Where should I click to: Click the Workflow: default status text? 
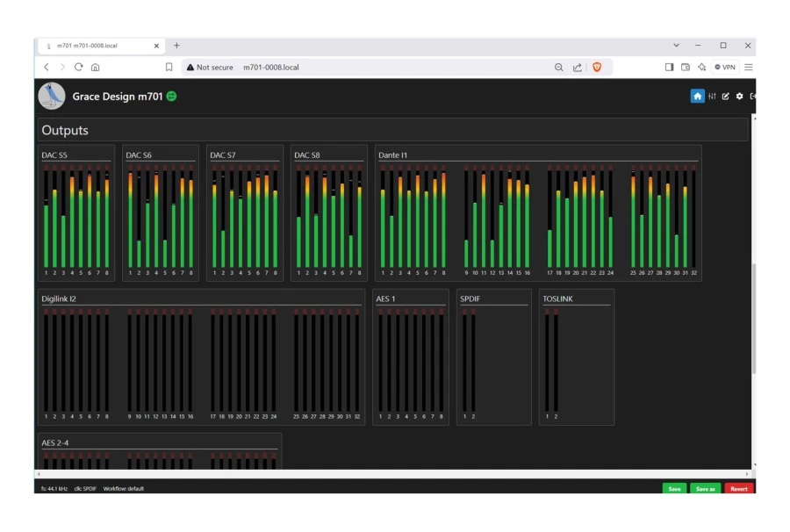point(124,489)
